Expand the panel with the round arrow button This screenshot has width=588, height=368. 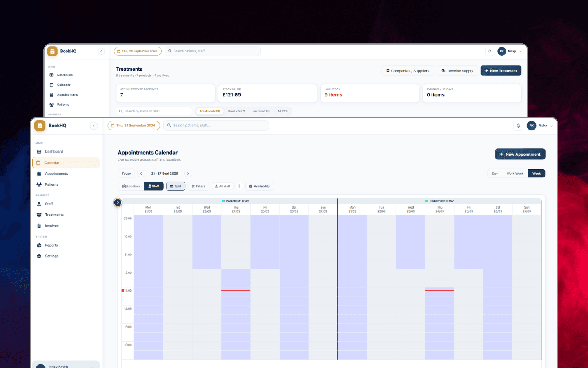point(118,202)
